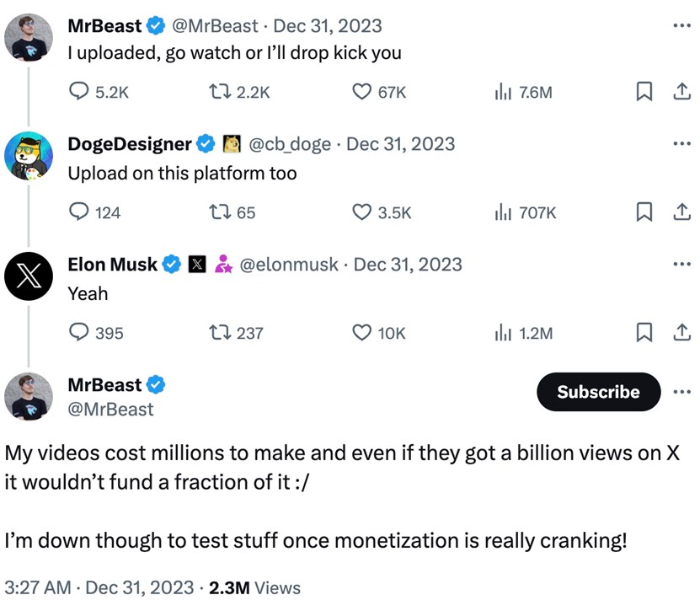Open more options on Elon Musk's tweet
Screen dimensions: 700x611
[681, 265]
